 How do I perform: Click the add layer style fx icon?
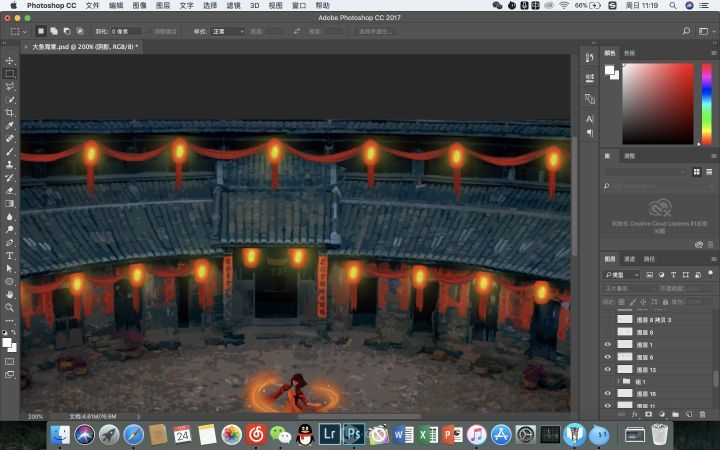tap(635, 414)
